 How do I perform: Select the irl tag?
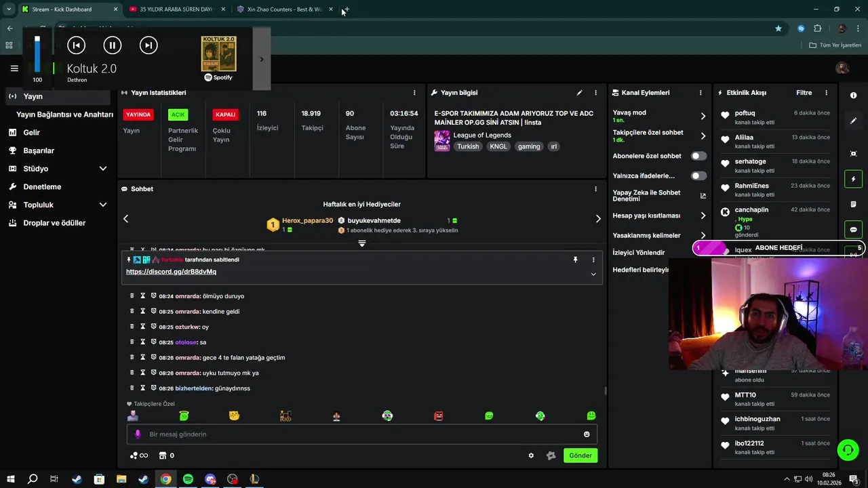553,146
